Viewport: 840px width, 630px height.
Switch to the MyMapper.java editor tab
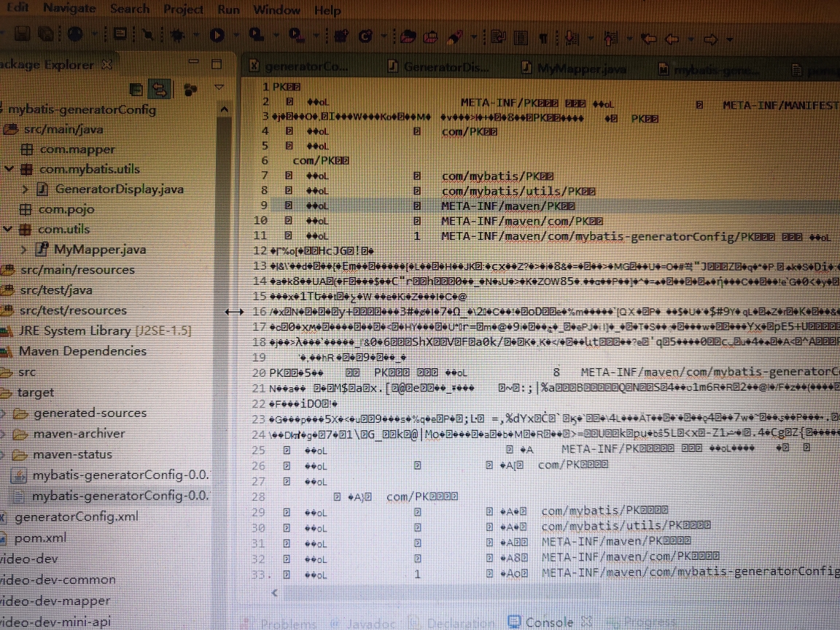pyautogui.click(x=574, y=68)
